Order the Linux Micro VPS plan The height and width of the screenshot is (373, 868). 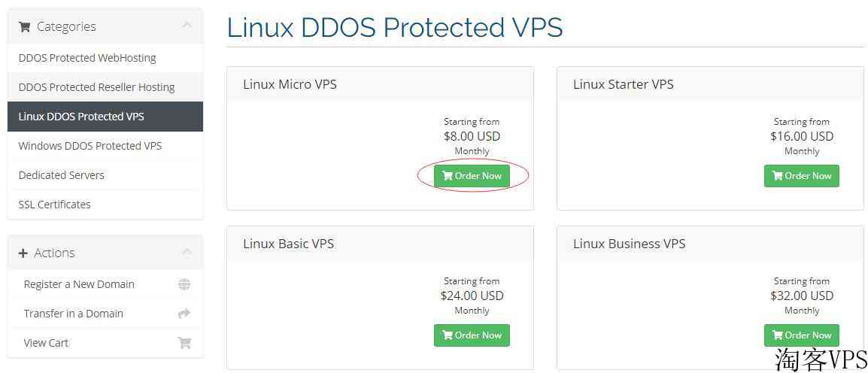[x=472, y=176]
